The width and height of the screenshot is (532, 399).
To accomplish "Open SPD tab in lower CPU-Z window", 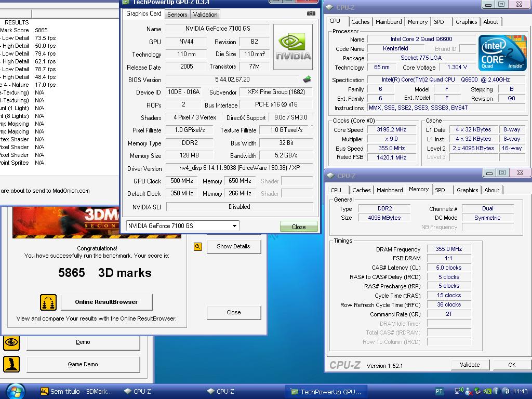I will coord(440,190).
